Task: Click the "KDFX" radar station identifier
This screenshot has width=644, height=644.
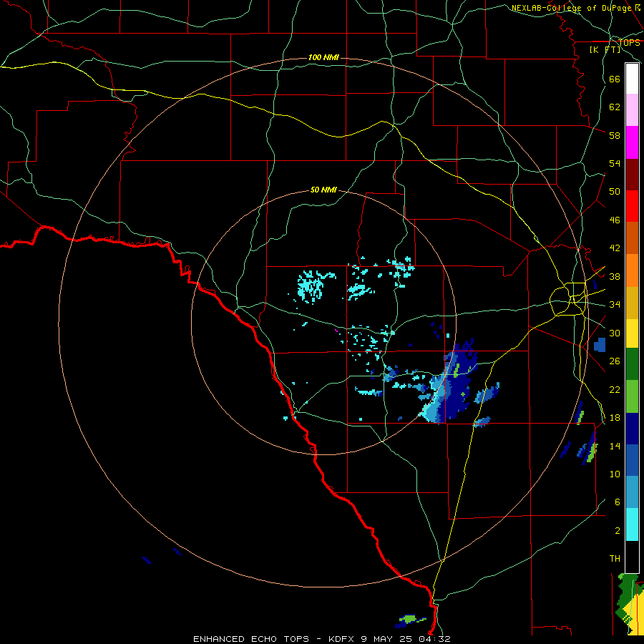Action: [341, 639]
